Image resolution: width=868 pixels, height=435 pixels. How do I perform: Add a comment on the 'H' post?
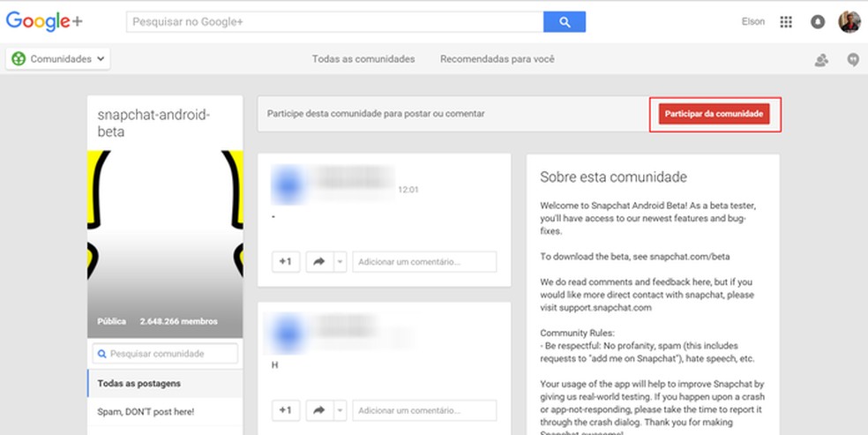click(x=424, y=410)
